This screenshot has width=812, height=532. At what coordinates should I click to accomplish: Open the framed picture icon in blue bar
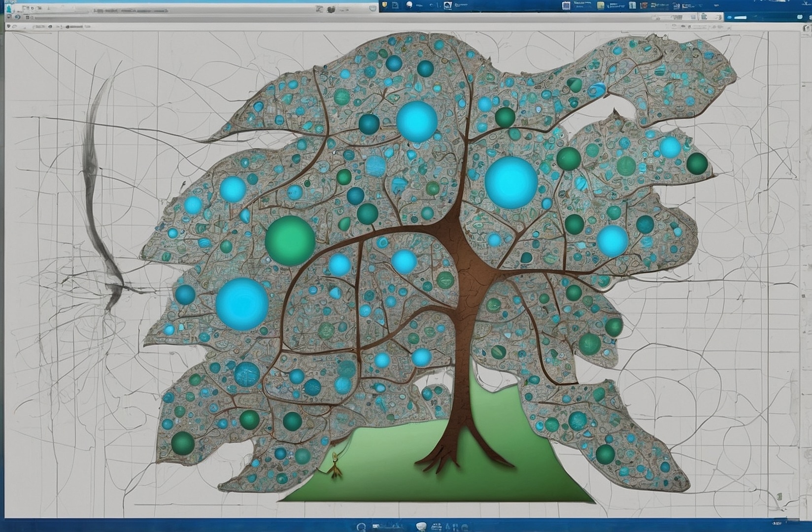(447, 5)
